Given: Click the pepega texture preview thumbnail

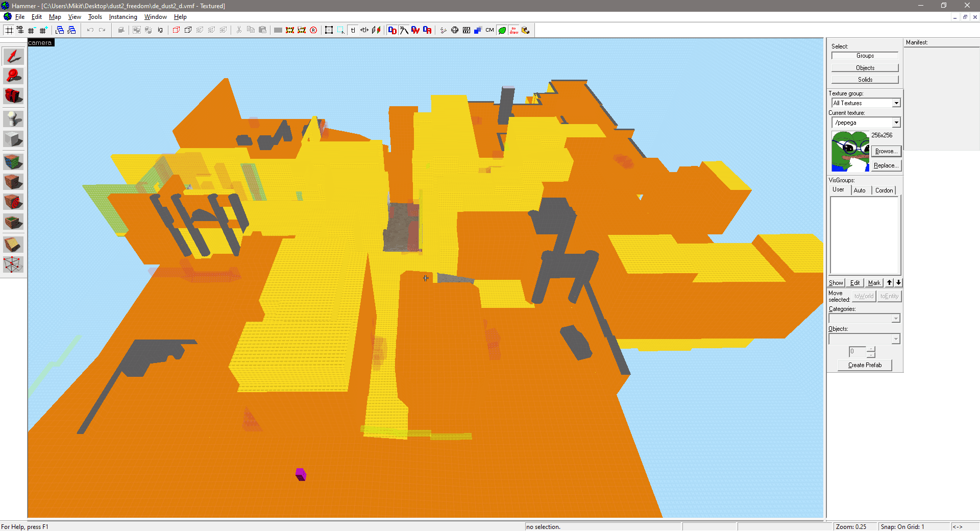Looking at the screenshot, I should click(x=850, y=151).
